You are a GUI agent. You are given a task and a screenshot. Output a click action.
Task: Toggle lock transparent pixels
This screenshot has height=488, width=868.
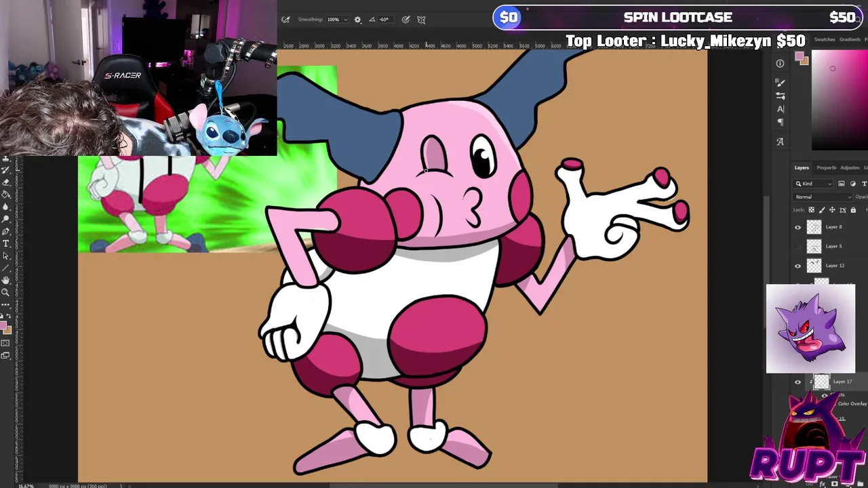point(812,210)
